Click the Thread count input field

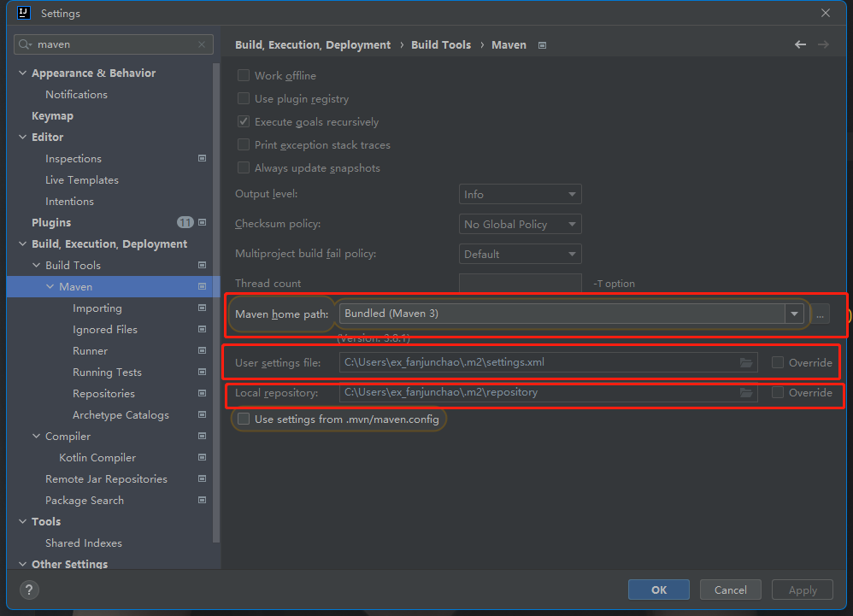pyautogui.click(x=520, y=283)
